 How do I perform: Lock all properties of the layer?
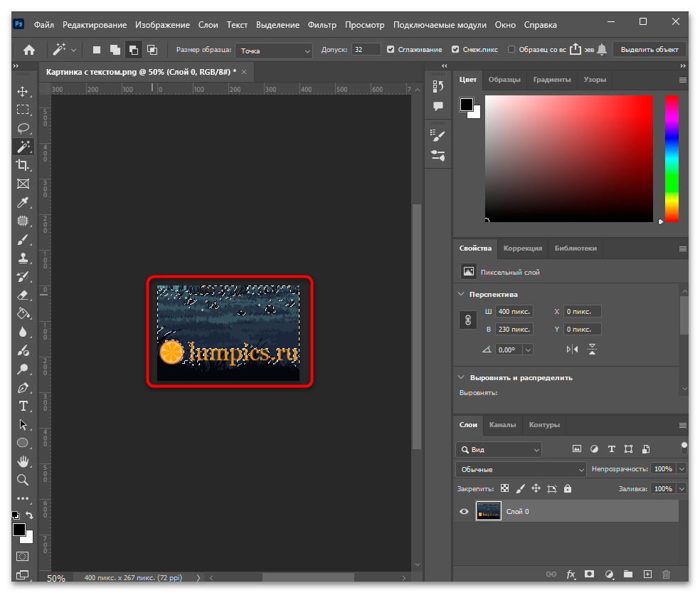click(568, 489)
